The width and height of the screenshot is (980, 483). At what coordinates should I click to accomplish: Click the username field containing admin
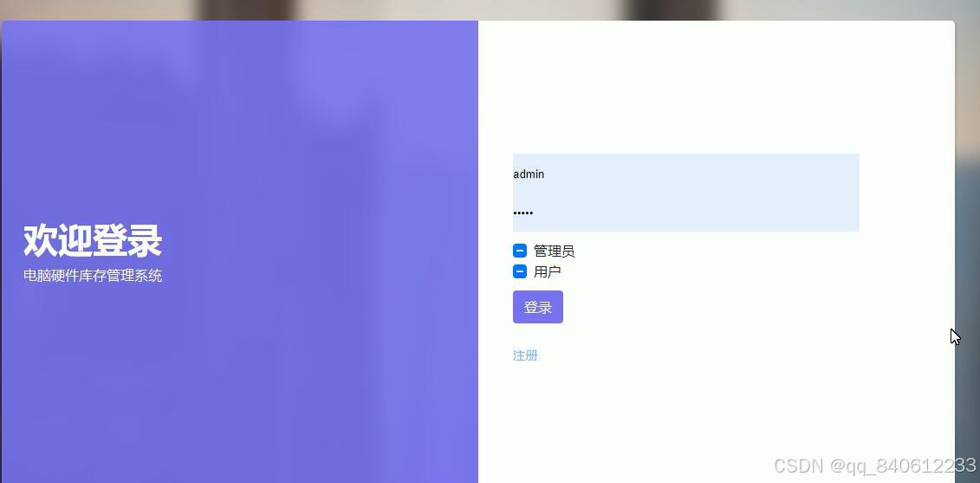pyautogui.click(x=685, y=174)
